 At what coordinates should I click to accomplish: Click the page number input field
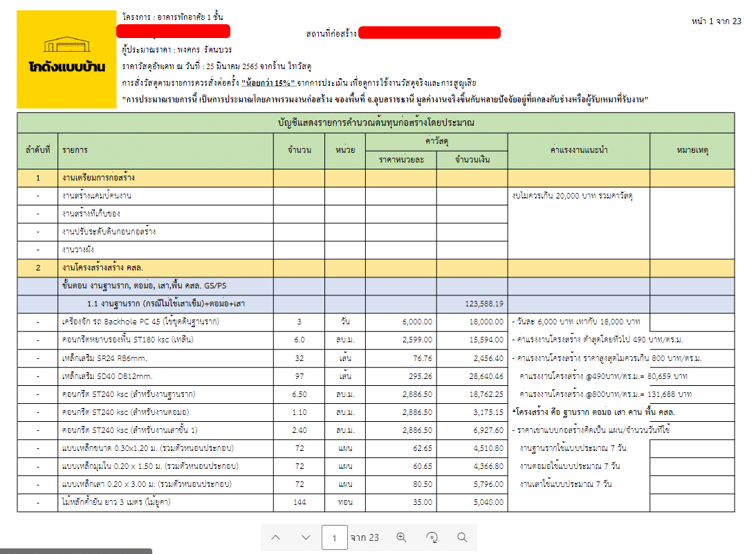[x=335, y=537]
